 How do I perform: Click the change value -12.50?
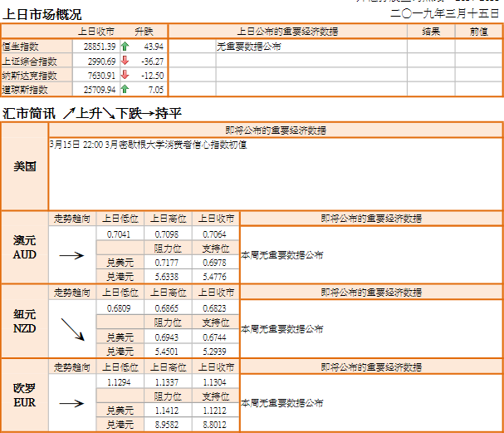(152, 76)
